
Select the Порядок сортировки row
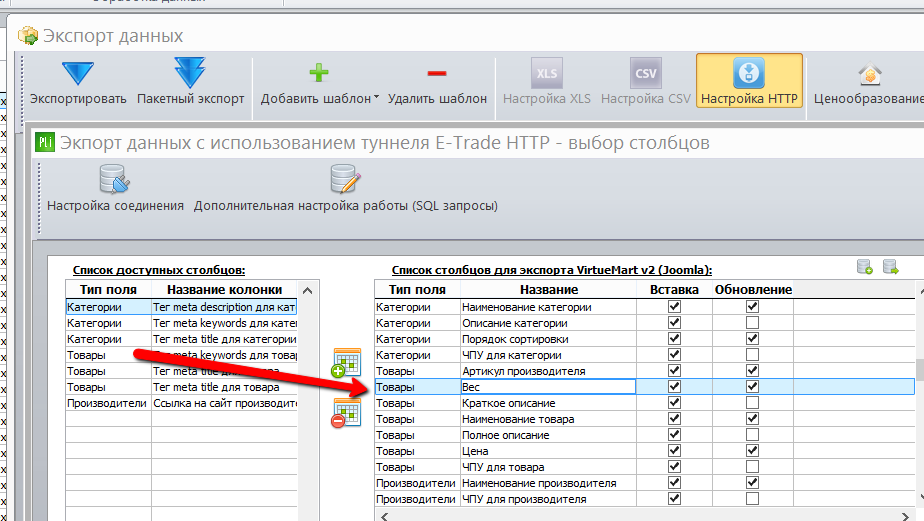[644, 339]
